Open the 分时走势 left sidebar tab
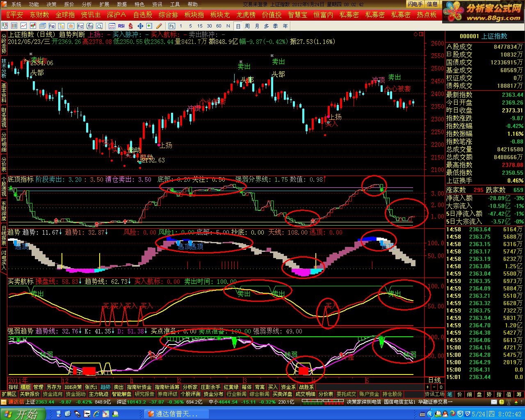525x420 pixels. click(x=4, y=43)
